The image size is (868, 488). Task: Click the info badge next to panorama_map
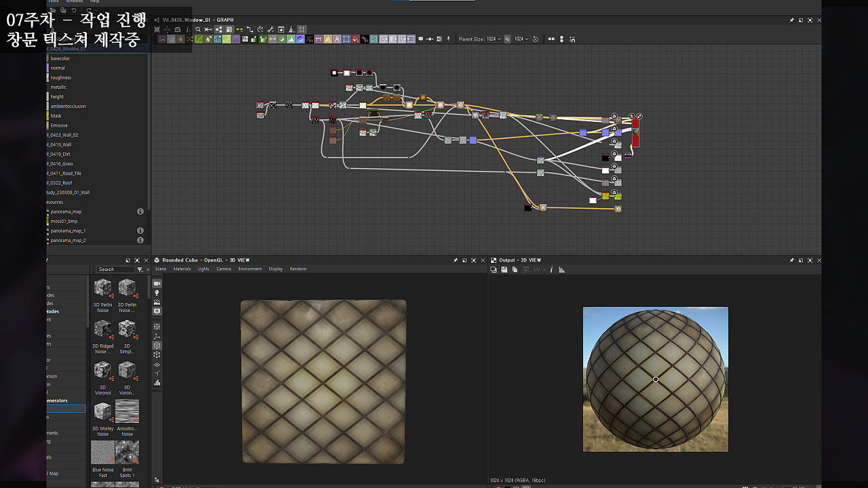pyautogui.click(x=140, y=211)
